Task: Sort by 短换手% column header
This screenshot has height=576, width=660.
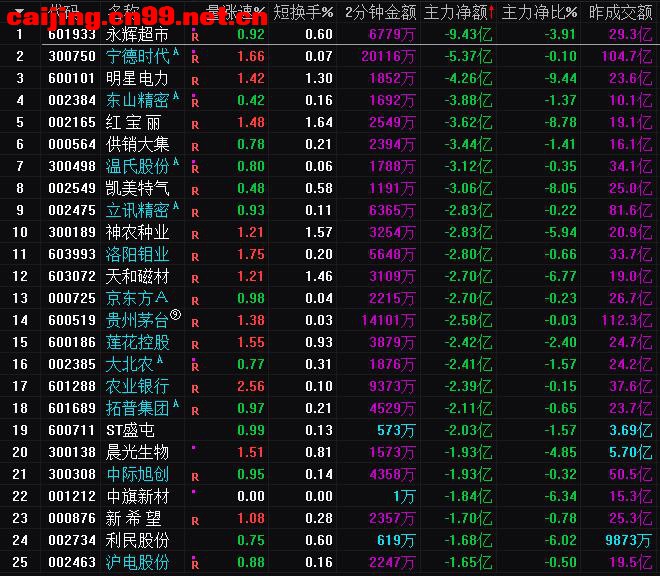Action: tap(303, 13)
